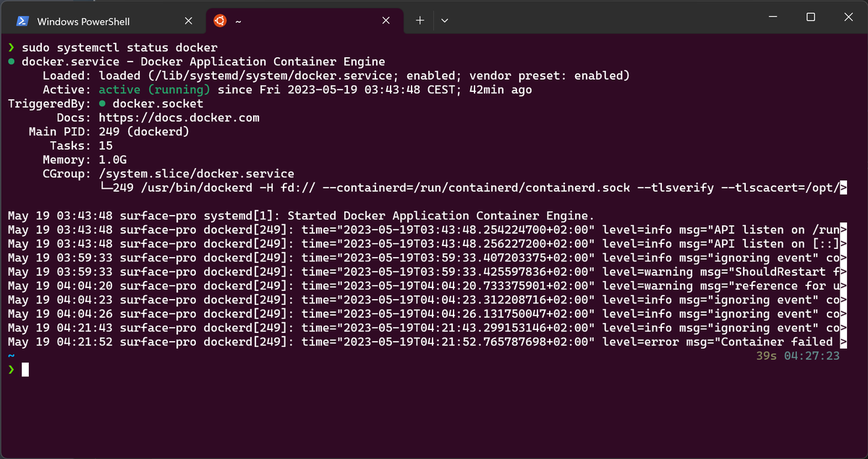
Task: Click 'Main PID: 249 (dockerd)' line
Action: click(x=109, y=132)
